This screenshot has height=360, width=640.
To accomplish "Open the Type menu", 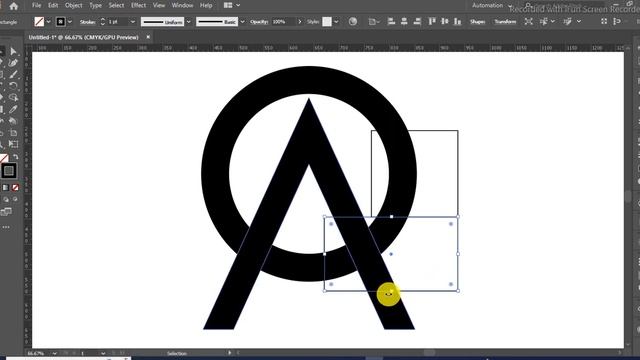I will [x=96, y=5].
